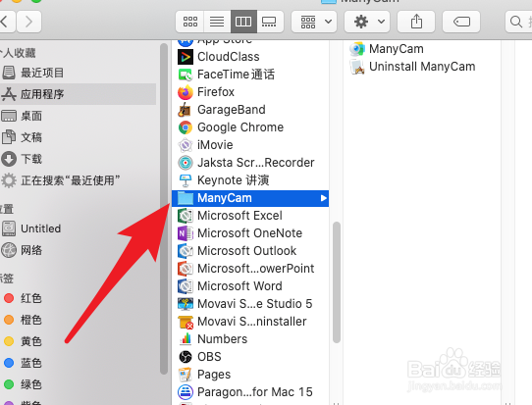Switch Finder to gallery view
Image resolution: width=532 pixels, height=405 pixels.
coord(270,22)
